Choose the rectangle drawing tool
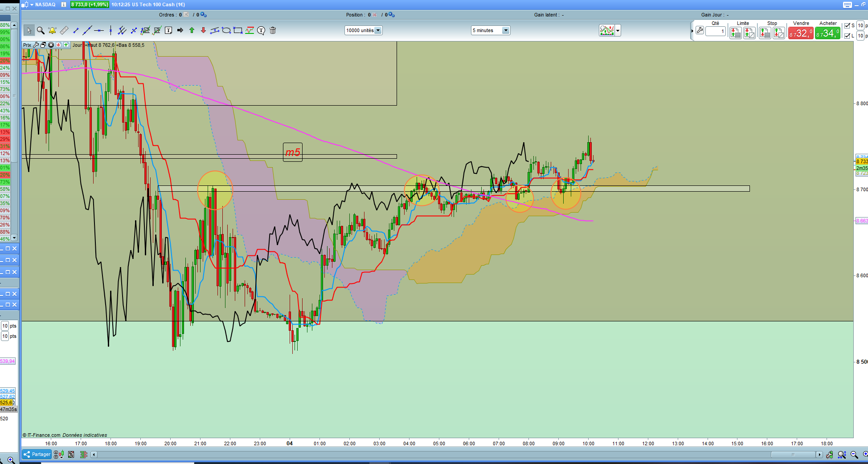 pos(238,30)
